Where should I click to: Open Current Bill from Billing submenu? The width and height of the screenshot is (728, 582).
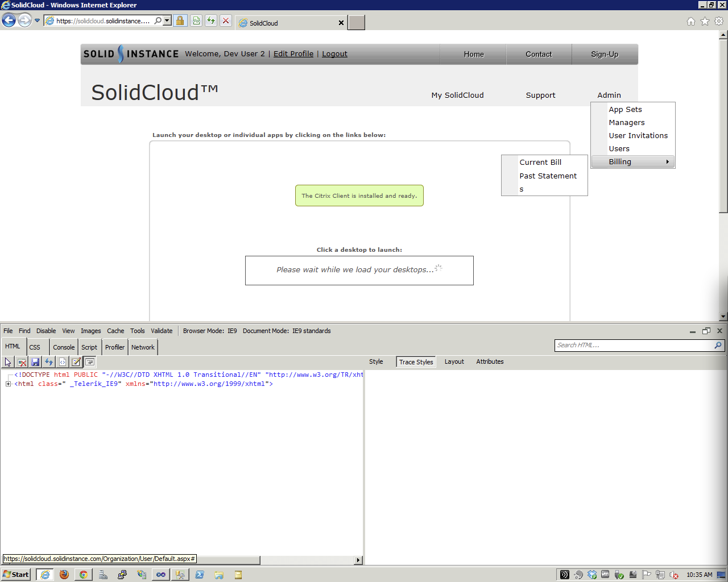coord(544,163)
